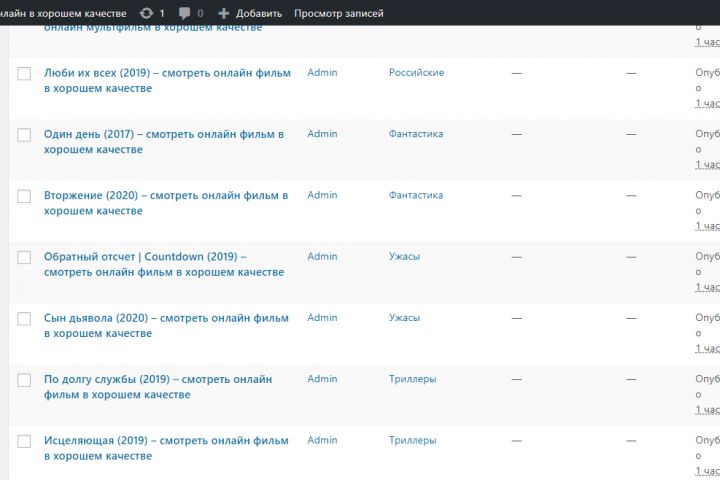Image resolution: width=720 pixels, height=480 pixels.
Task: Check the box next to Вторжение (2020)
Action: point(25,196)
